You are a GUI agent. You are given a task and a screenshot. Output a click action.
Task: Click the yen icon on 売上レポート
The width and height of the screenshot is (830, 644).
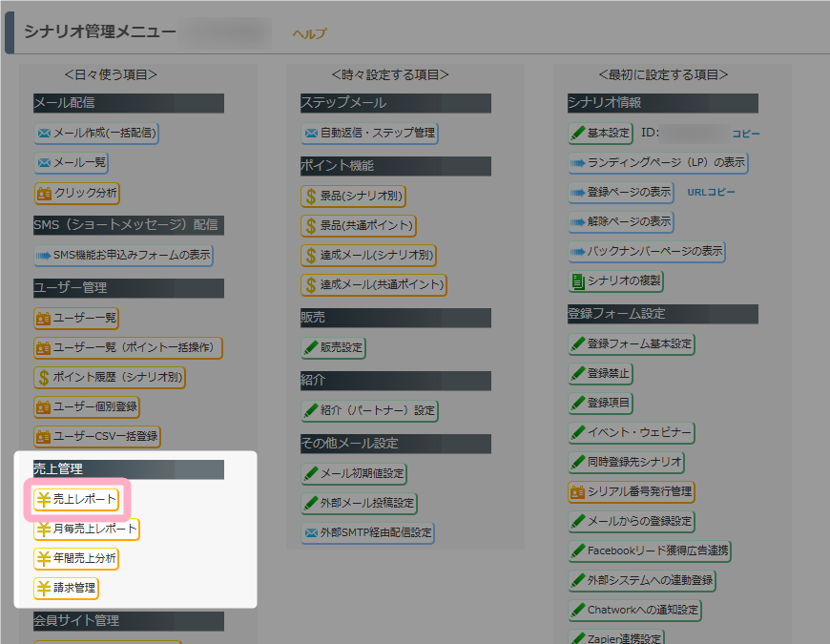click(x=44, y=499)
